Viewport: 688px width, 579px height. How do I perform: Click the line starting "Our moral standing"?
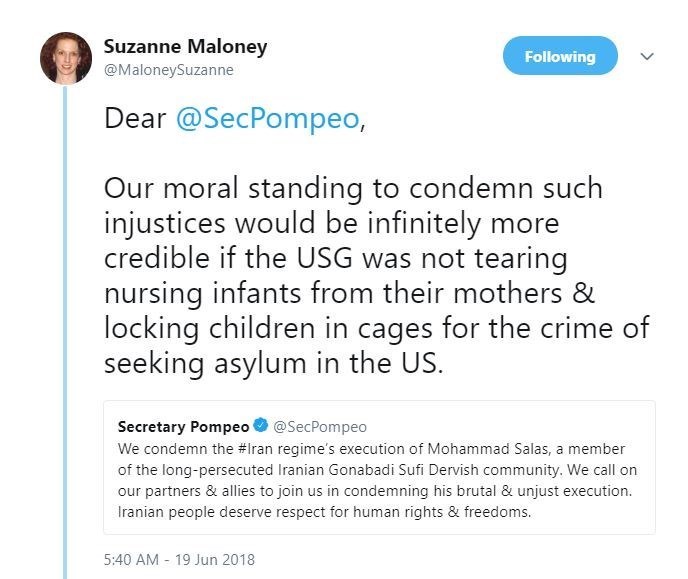point(354,189)
